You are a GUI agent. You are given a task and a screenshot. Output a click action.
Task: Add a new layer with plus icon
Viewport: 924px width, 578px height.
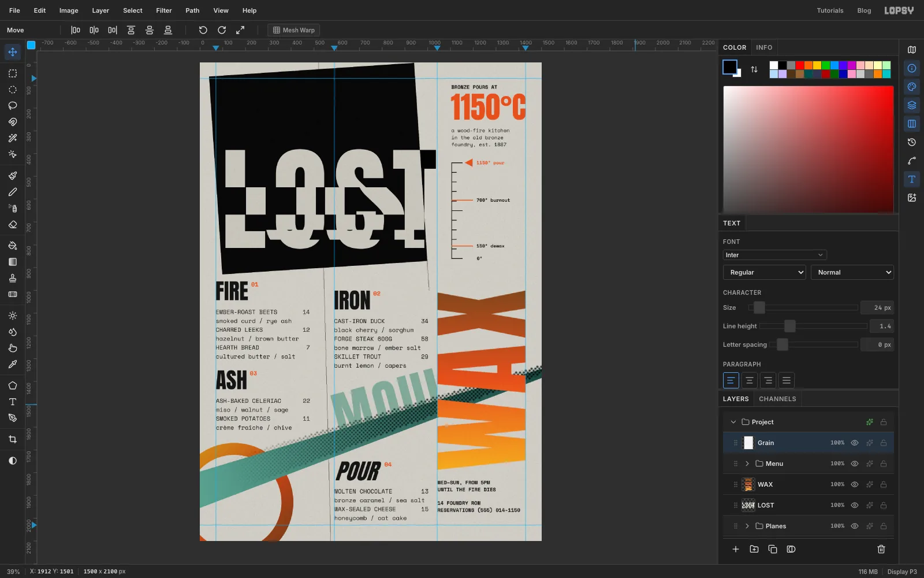pyautogui.click(x=736, y=549)
